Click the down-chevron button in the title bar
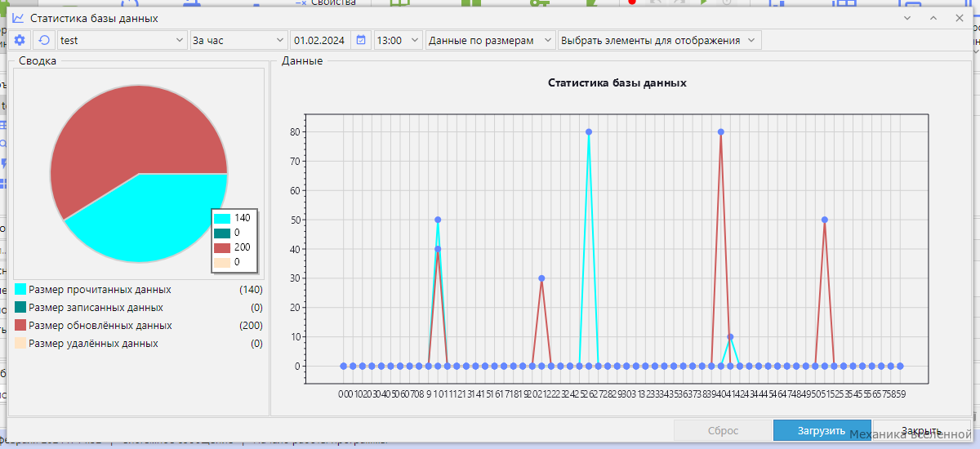This screenshot has width=980, height=449. [x=907, y=18]
